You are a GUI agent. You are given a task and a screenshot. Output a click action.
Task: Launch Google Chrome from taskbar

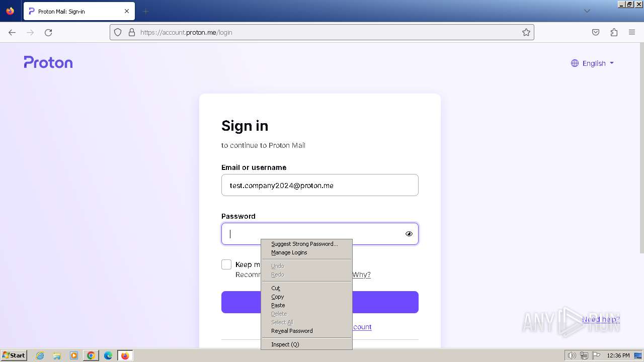tap(91, 355)
